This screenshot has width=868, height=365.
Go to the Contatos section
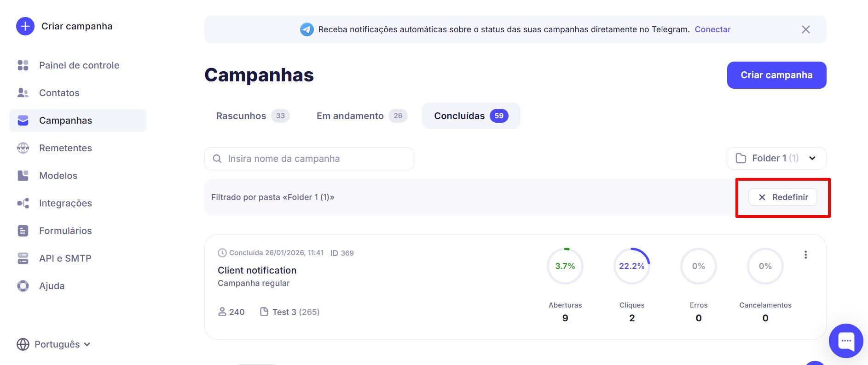pyautogui.click(x=59, y=93)
